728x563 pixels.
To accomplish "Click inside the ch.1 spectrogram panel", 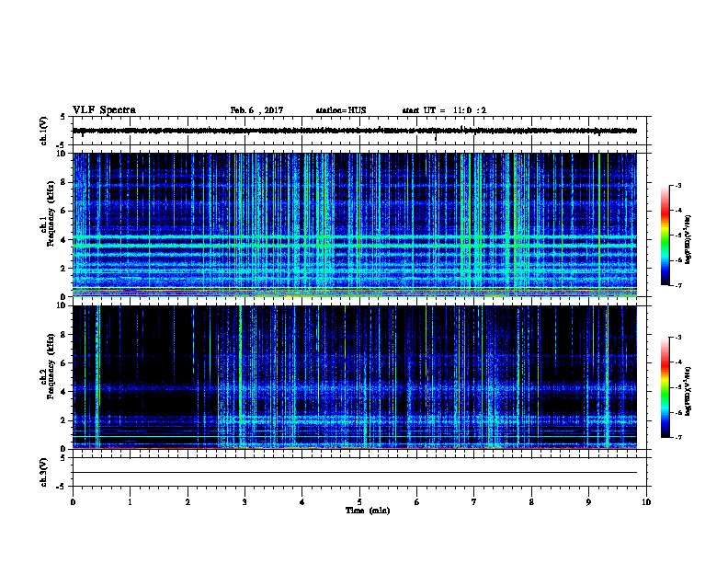I will coord(355,224).
